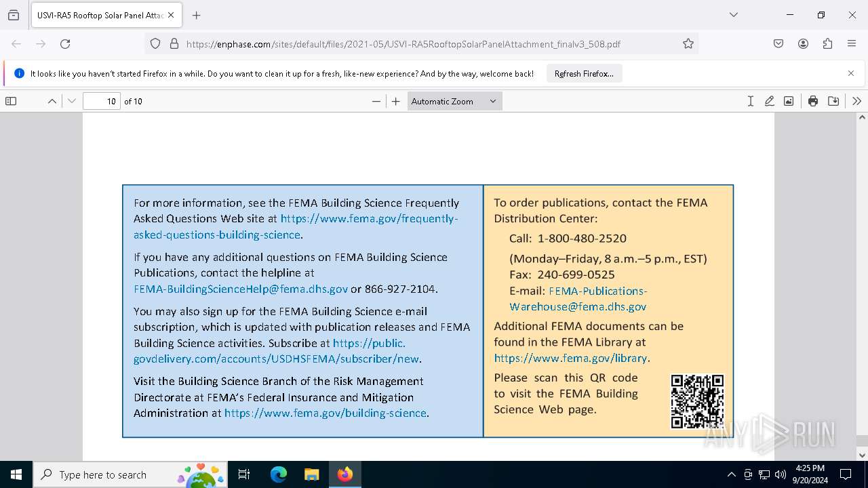Toggle the PDF sidebar
The width and height of the screenshot is (868, 488).
11,101
